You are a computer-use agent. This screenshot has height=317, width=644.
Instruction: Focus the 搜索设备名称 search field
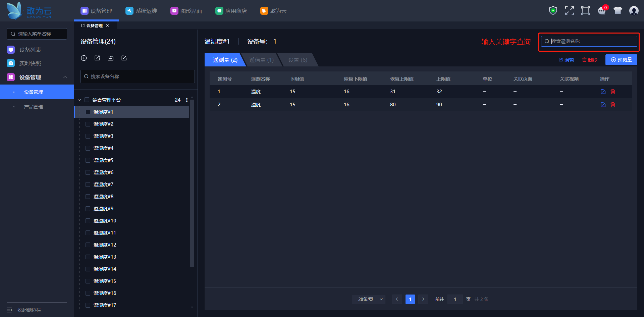138,76
